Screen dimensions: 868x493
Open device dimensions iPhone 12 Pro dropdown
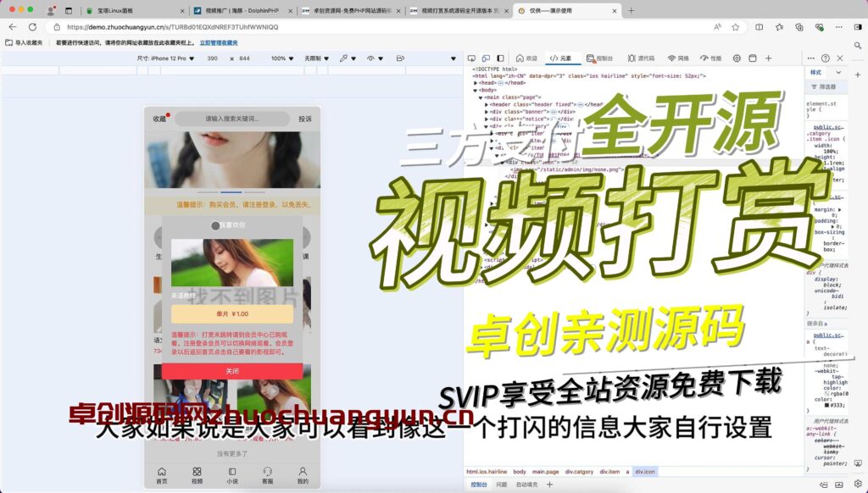click(x=165, y=58)
